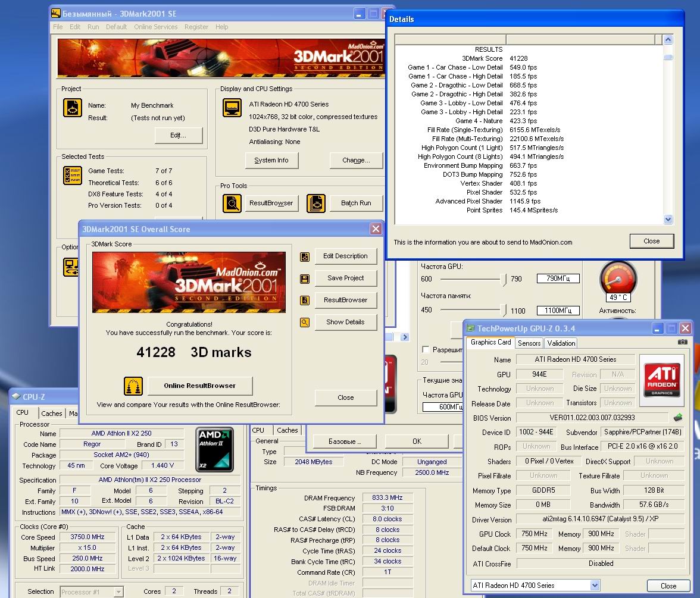Click the 3DMark2001 title bar icon
Image resolution: width=700 pixels, height=598 pixels.
(x=56, y=13)
